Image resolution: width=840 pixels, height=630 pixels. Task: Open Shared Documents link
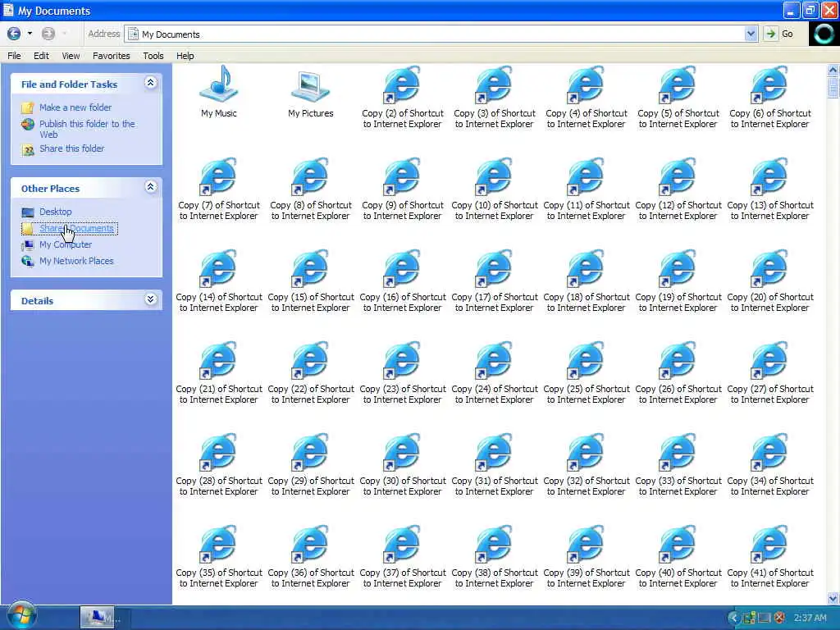click(x=76, y=228)
